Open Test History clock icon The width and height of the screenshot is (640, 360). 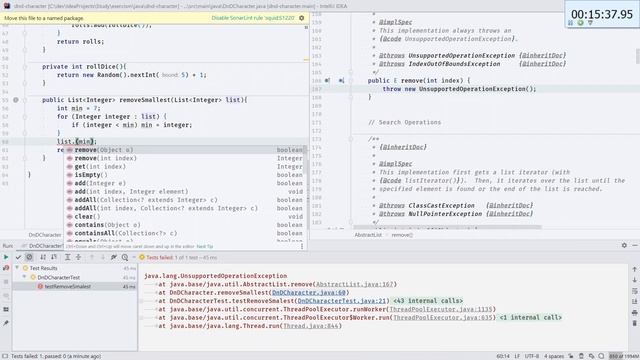click(x=125, y=257)
